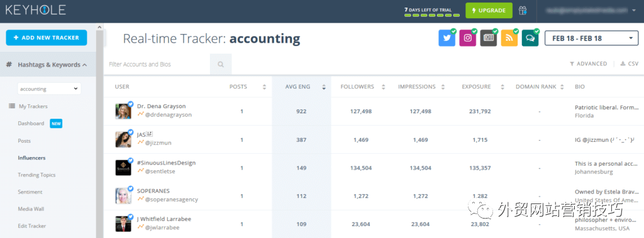Open My Trackers list
The width and height of the screenshot is (644, 238).
tap(33, 106)
